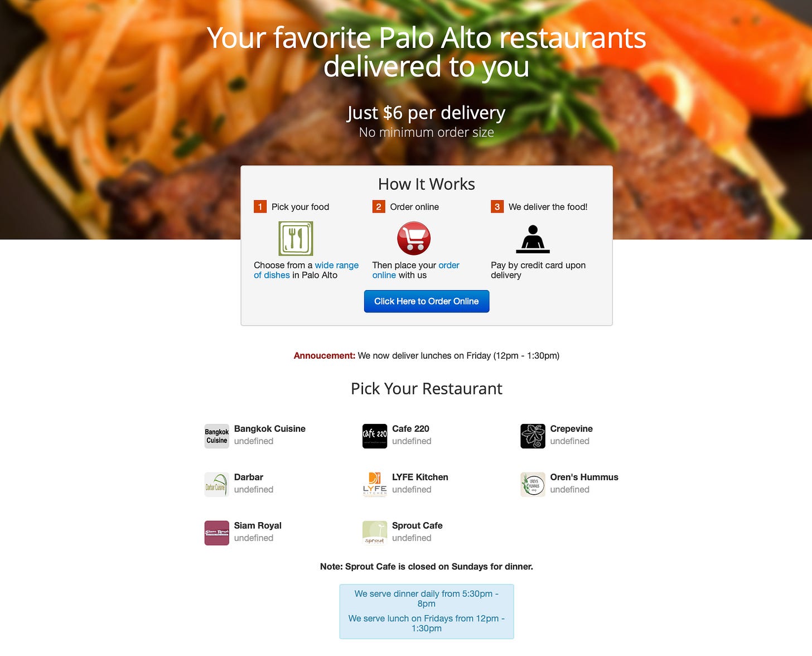Open Bangkok Cuisine logo thumbnail
The height and width of the screenshot is (656, 812).
217,436
